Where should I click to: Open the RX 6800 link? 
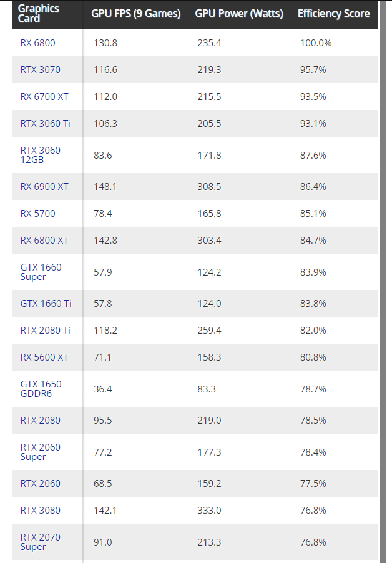tap(37, 43)
